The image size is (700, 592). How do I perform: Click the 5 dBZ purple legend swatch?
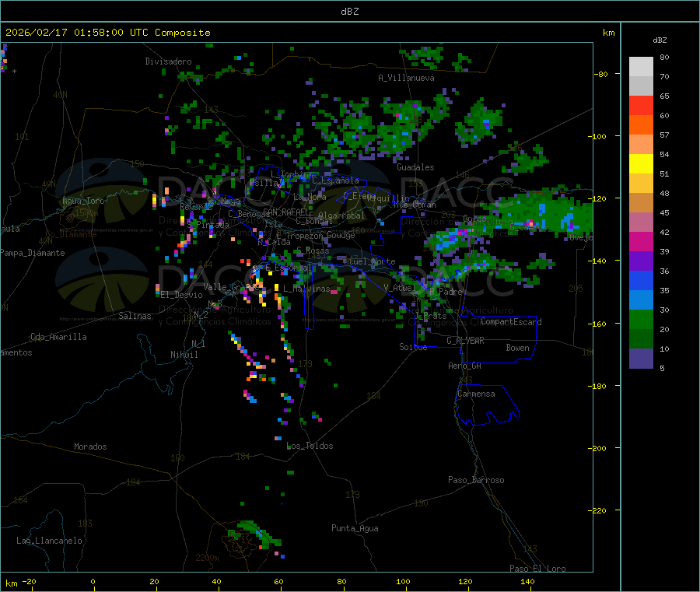click(x=641, y=359)
